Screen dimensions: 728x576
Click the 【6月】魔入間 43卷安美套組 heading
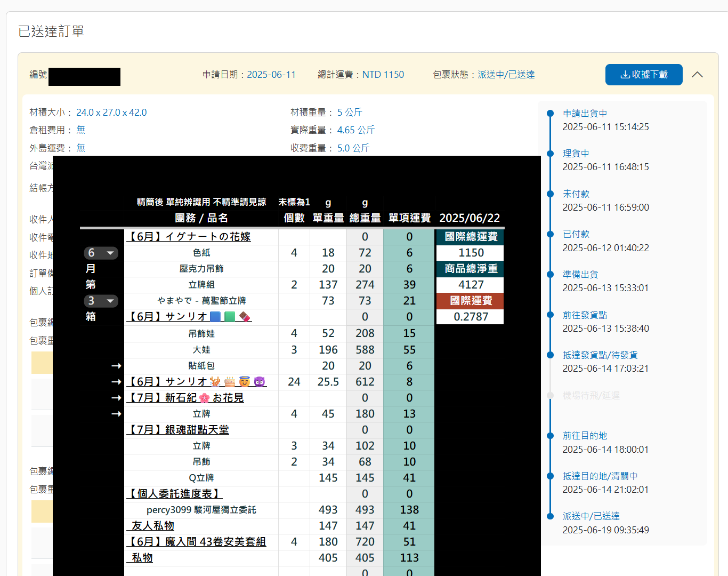click(x=196, y=541)
